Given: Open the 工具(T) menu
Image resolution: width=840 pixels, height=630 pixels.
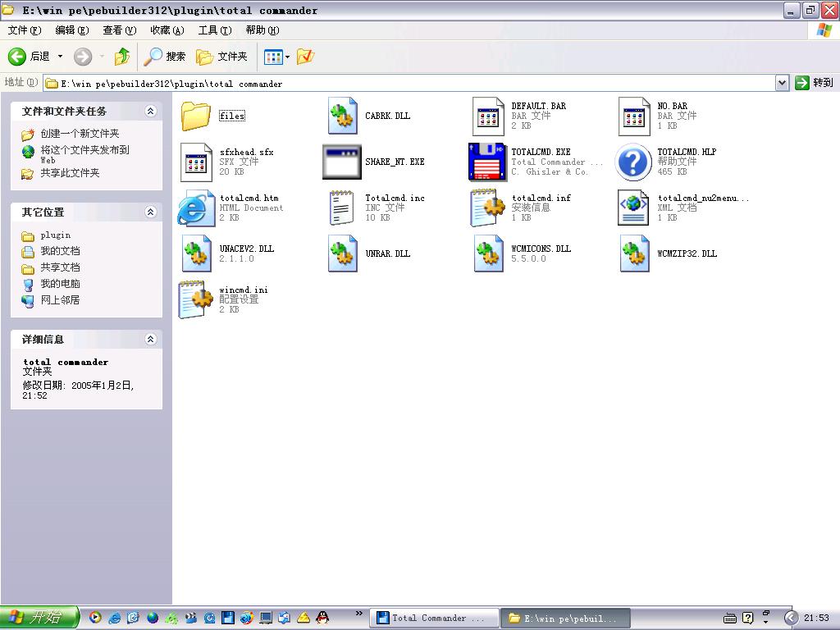Looking at the screenshot, I should click(x=215, y=30).
